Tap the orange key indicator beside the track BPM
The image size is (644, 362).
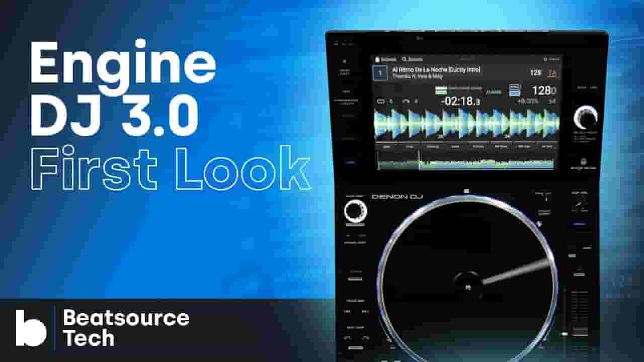pyautogui.click(x=552, y=73)
